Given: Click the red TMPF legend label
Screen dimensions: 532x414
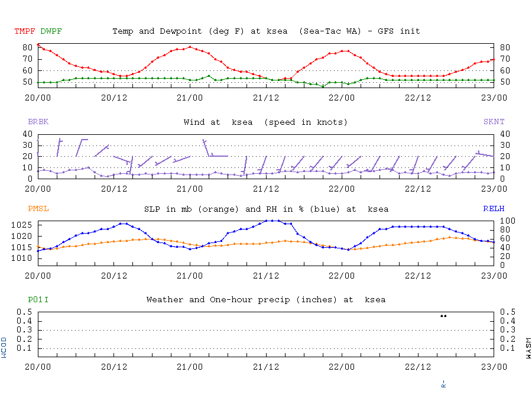Looking at the screenshot, I should point(25,31).
